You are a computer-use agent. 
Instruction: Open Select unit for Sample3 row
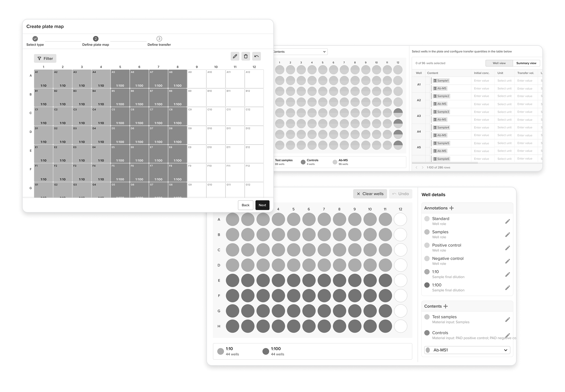(504, 112)
